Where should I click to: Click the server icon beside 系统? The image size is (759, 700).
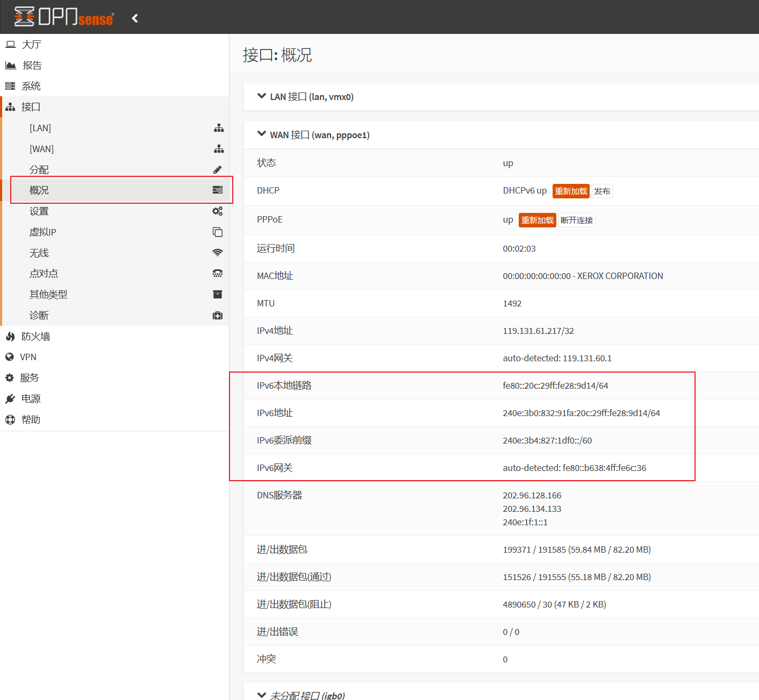(10, 86)
